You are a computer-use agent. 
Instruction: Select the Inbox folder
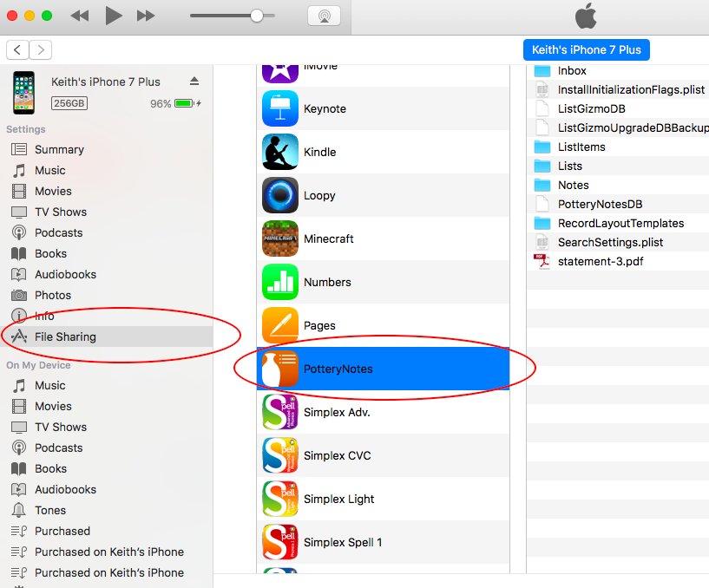[x=618, y=71]
